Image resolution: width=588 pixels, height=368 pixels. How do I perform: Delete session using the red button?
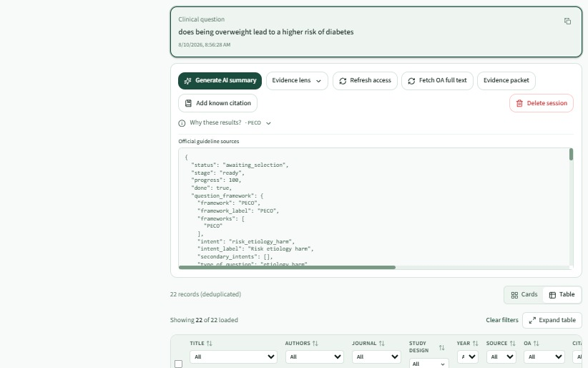pyautogui.click(x=541, y=103)
